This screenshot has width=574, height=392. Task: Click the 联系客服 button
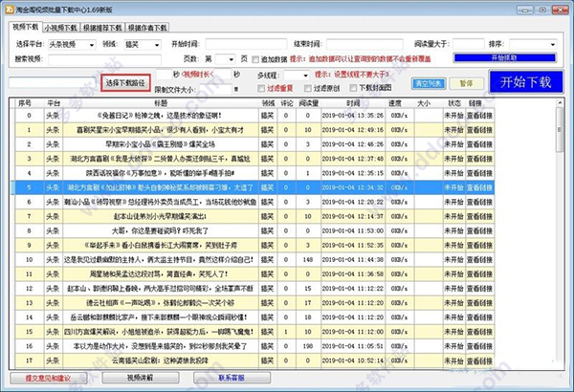232,378
